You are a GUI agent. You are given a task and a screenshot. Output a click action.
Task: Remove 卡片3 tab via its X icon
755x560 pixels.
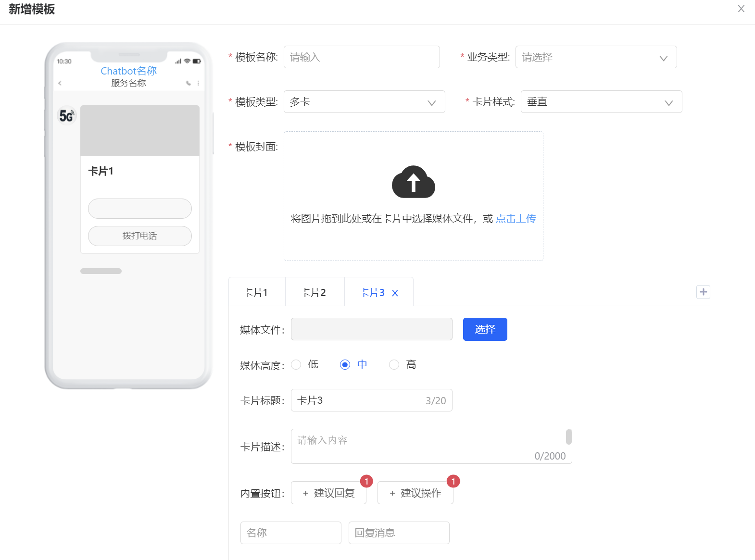point(395,293)
